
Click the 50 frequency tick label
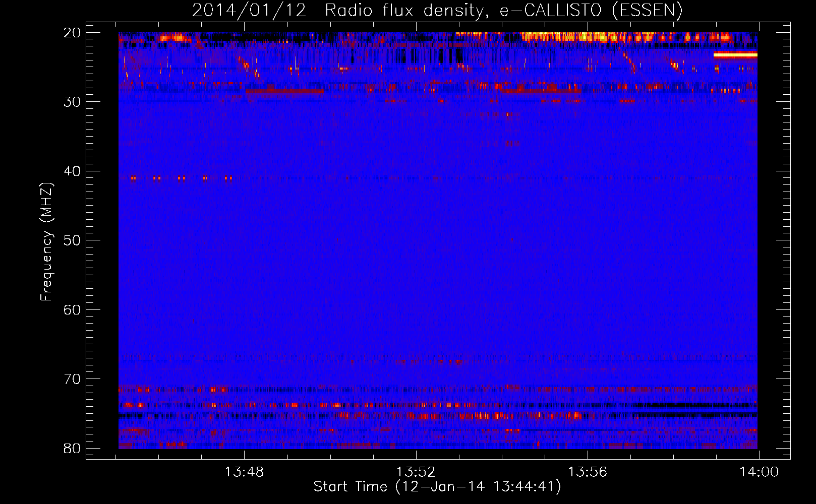pyautogui.click(x=72, y=240)
